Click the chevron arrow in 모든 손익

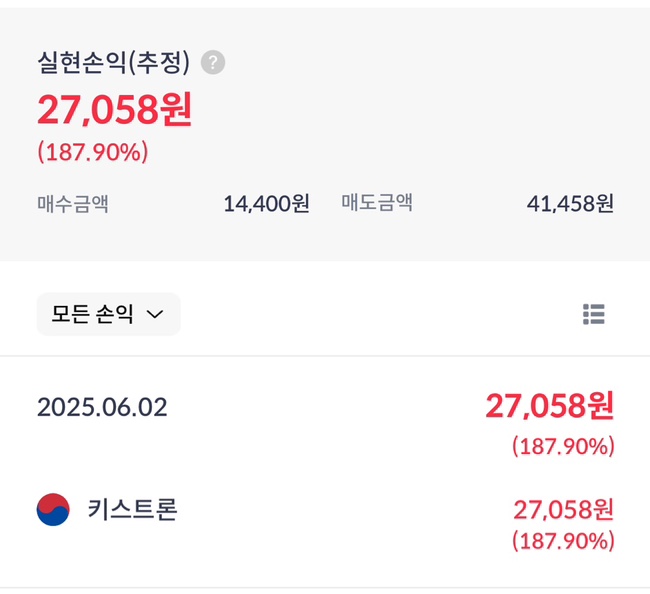pyautogui.click(x=155, y=314)
